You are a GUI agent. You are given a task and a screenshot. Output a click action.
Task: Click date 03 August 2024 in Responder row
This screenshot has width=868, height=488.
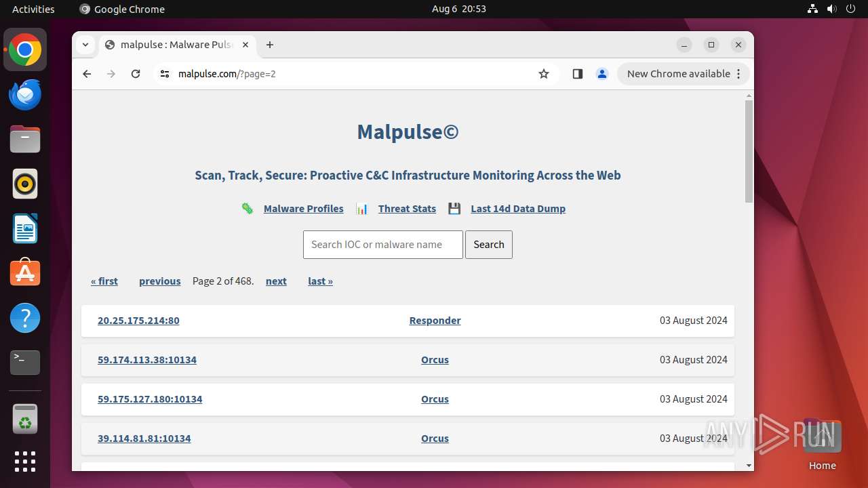pos(693,321)
